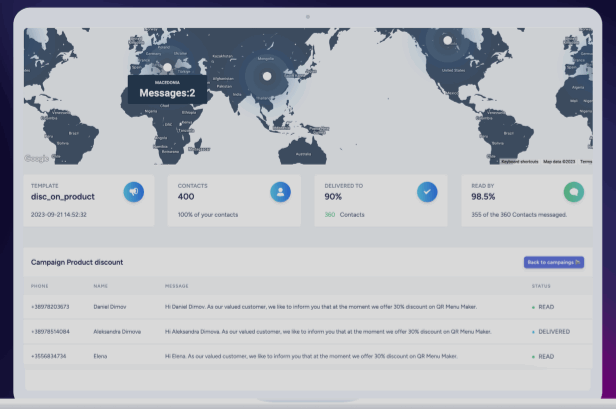Open the Keyboard shortcuts link on map
The image size is (616, 409).
(520, 161)
